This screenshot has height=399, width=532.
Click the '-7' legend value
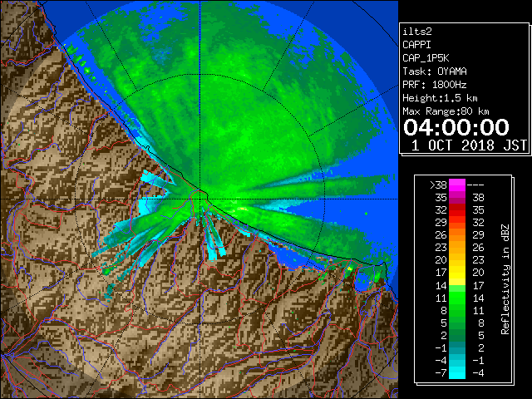tap(441, 372)
